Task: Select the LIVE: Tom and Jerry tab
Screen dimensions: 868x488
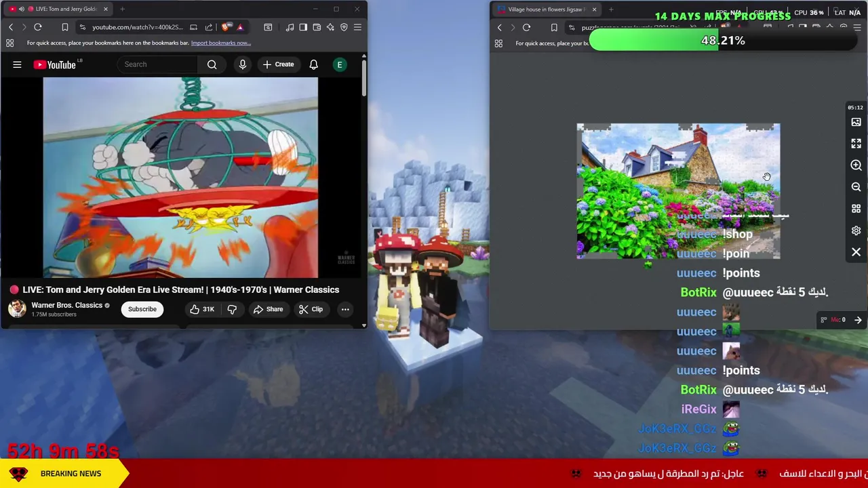Action: point(58,9)
